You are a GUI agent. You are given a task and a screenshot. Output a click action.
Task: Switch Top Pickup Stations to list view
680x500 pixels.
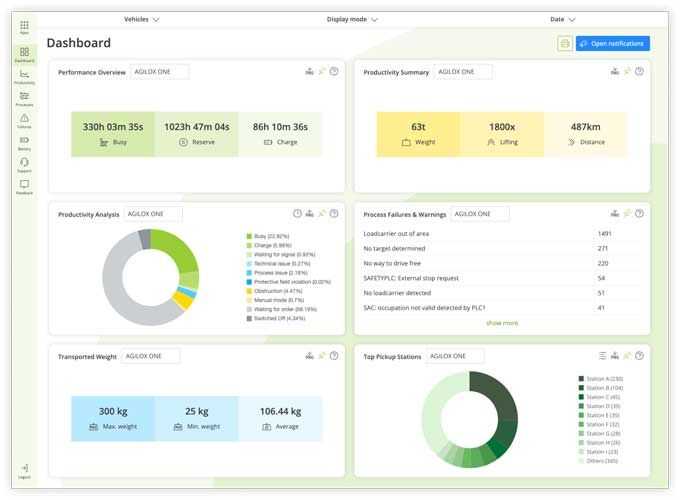coord(602,356)
